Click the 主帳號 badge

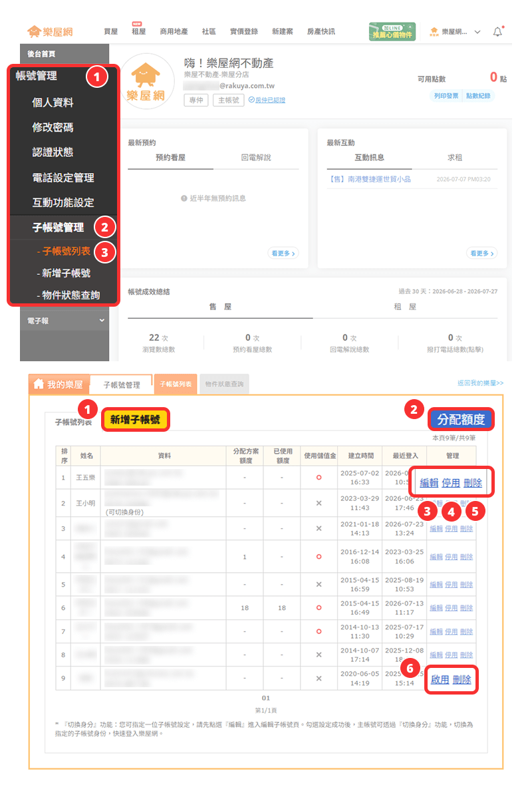tap(229, 100)
